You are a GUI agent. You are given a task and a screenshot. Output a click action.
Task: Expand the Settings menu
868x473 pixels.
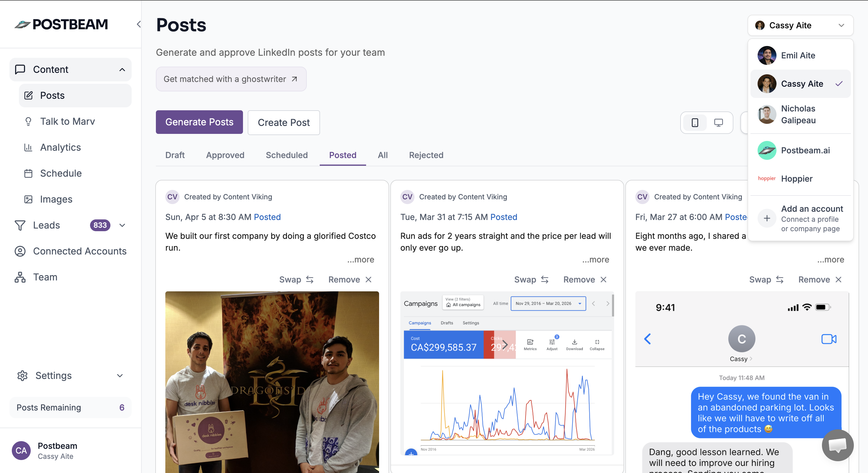click(x=53, y=375)
